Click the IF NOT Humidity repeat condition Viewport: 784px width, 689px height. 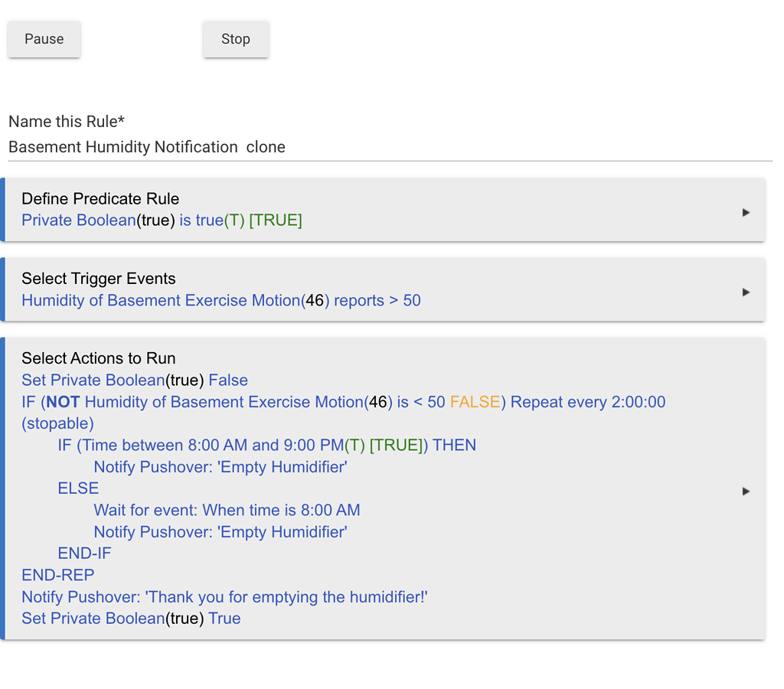pos(343,402)
